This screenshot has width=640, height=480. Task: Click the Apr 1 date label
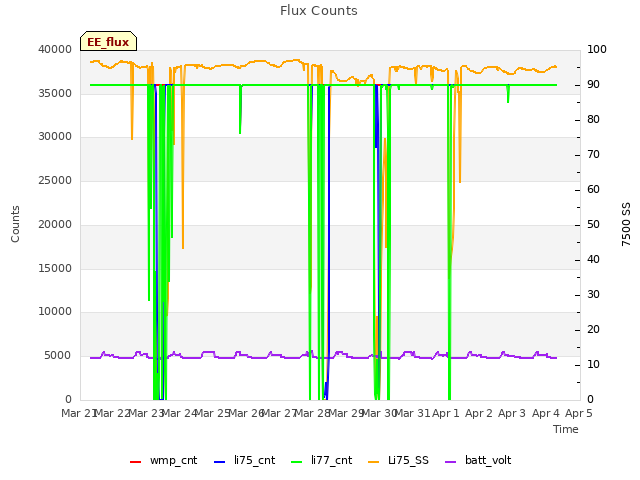point(446,413)
